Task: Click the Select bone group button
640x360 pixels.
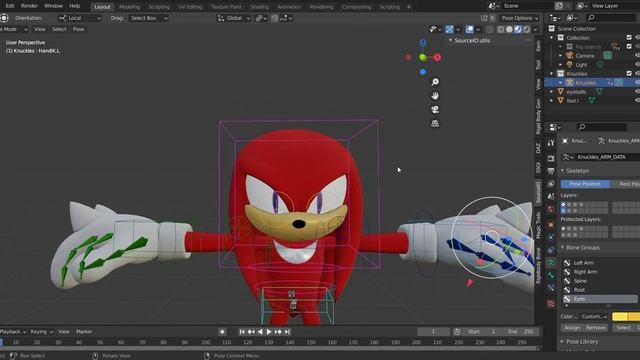Action: coord(623,328)
